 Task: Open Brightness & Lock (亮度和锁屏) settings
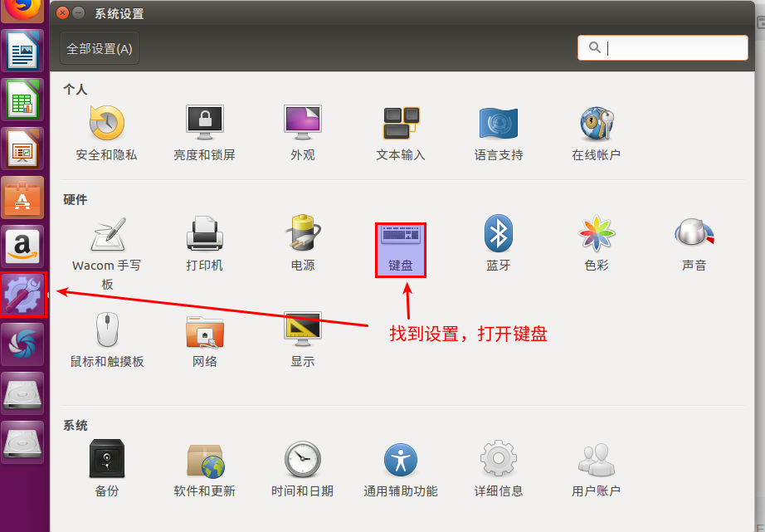[x=204, y=133]
